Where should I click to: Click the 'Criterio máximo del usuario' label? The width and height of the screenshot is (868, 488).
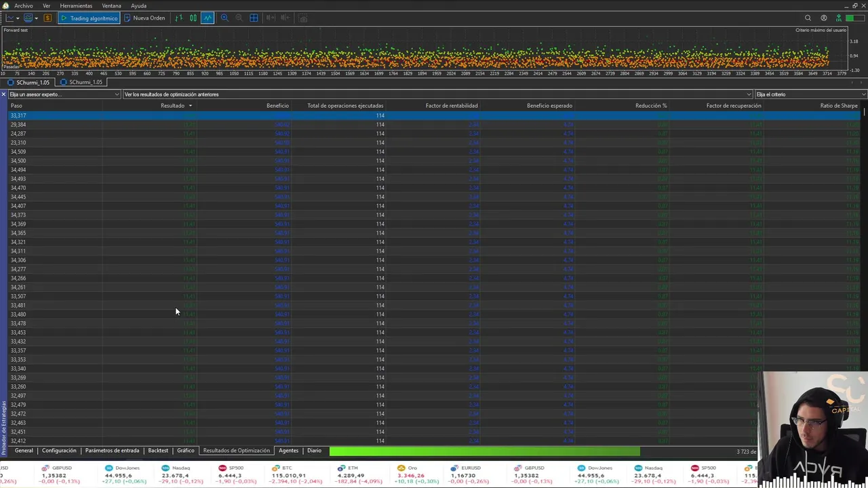point(821,30)
